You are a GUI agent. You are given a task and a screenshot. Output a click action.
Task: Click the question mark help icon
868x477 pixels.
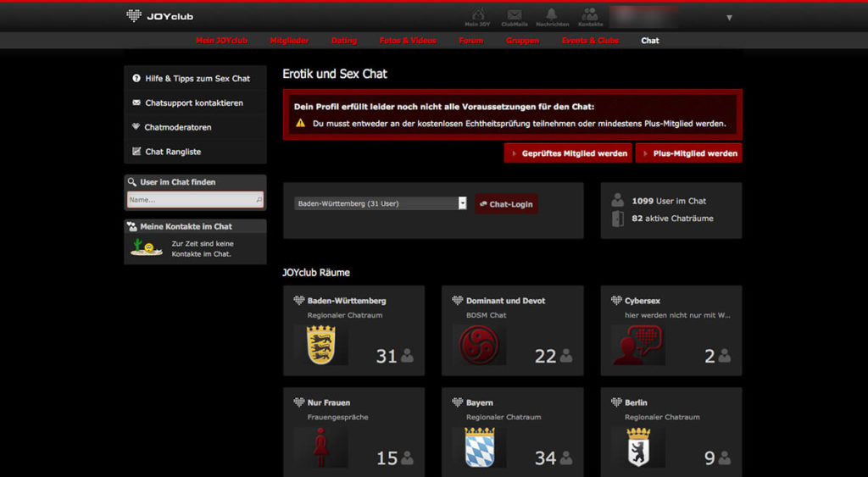coord(136,79)
